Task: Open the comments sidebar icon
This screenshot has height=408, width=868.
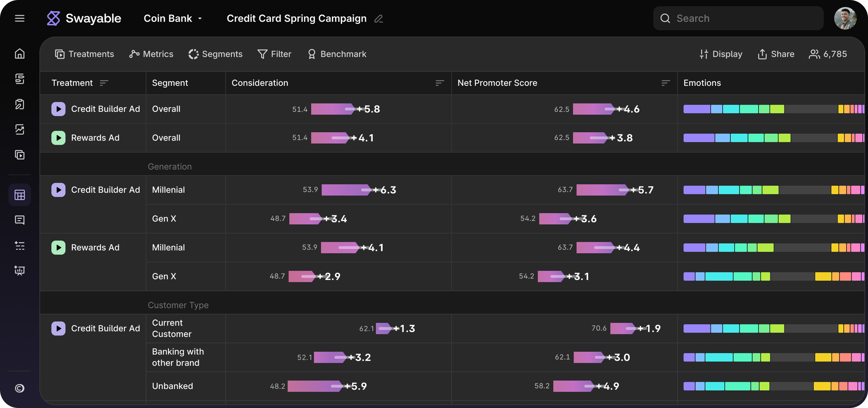Action: 20,220
